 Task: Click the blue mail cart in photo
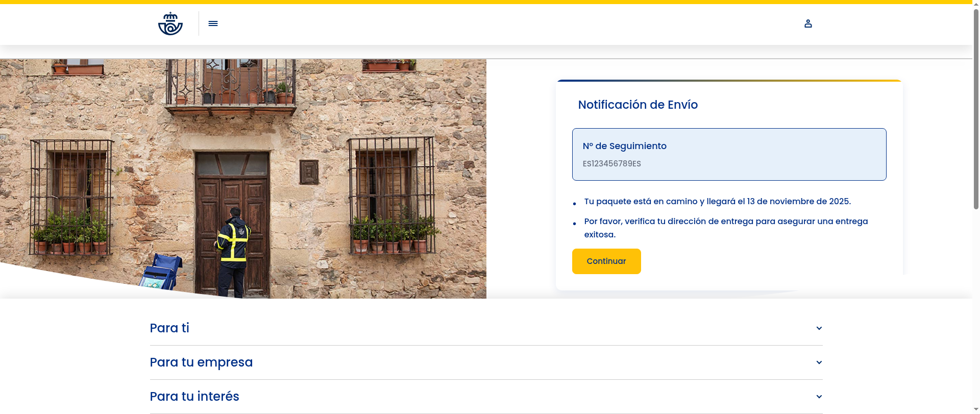161,273
